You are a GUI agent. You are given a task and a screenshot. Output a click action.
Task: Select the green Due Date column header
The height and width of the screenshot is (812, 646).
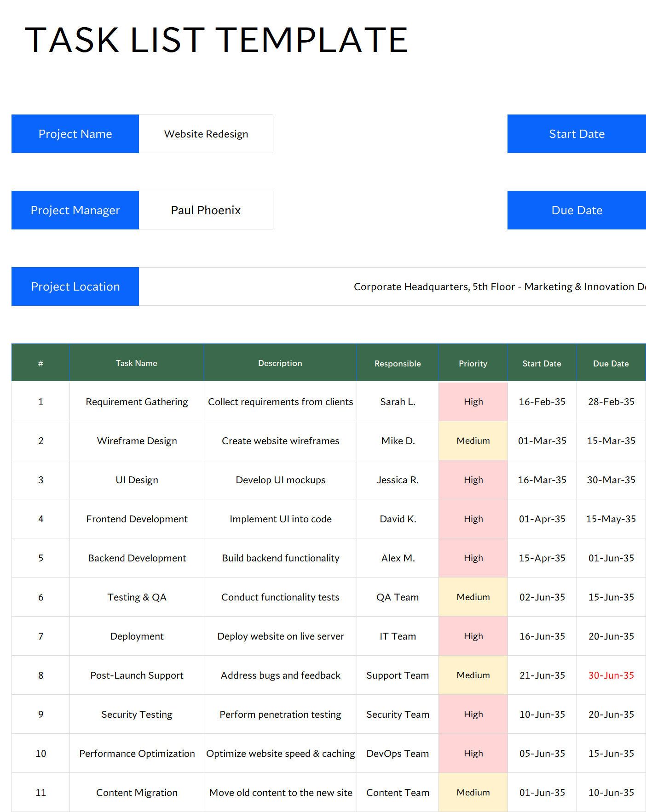pos(611,363)
